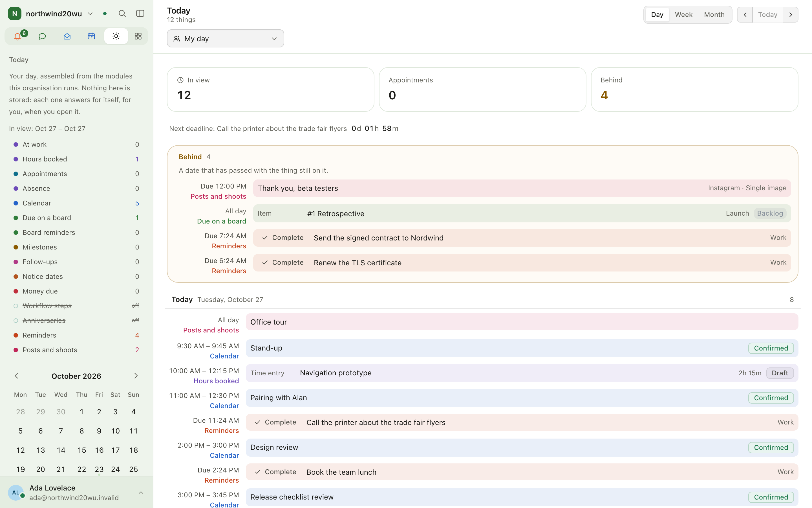Mark Book the team lunch complete
The height and width of the screenshot is (508, 812).
275,472
